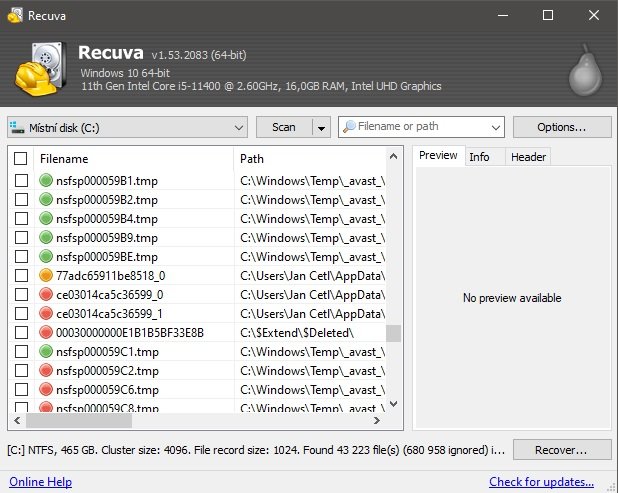This screenshot has height=493, width=618.
Task: Click the path C:\$Extend\$Deleted\
Action: [x=297, y=333]
